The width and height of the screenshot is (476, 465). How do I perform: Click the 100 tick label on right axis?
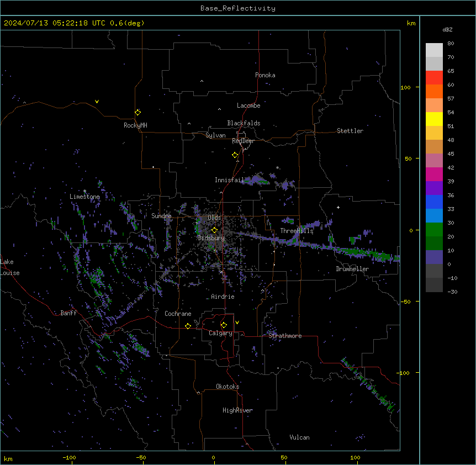(405, 87)
